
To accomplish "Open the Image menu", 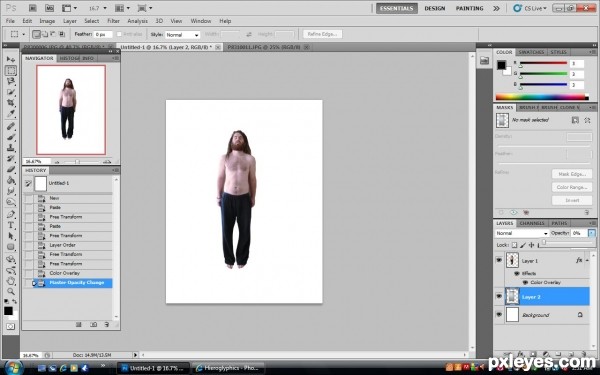I will 47,21.
